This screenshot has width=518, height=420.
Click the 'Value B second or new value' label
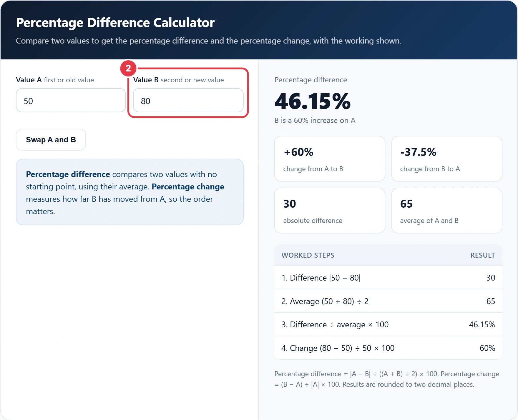pos(179,80)
